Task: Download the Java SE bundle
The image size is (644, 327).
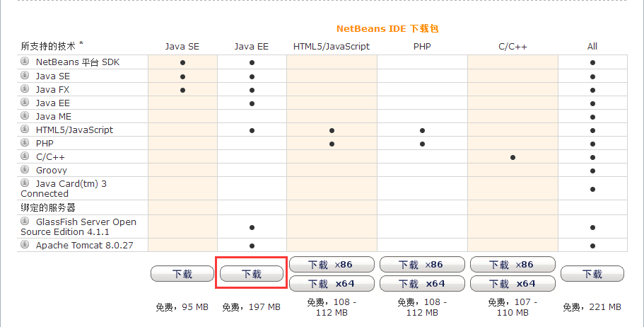Action: pyautogui.click(x=182, y=274)
